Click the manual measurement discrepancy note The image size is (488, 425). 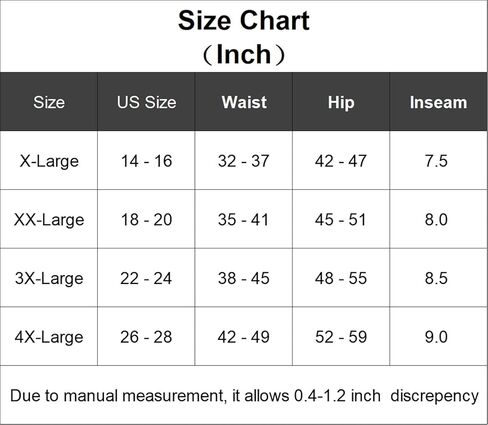click(244, 396)
